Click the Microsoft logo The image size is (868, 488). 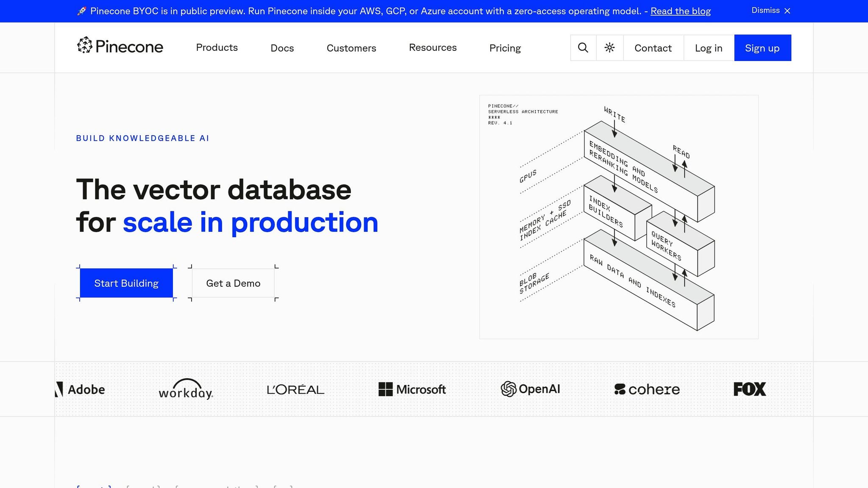coord(412,389)
